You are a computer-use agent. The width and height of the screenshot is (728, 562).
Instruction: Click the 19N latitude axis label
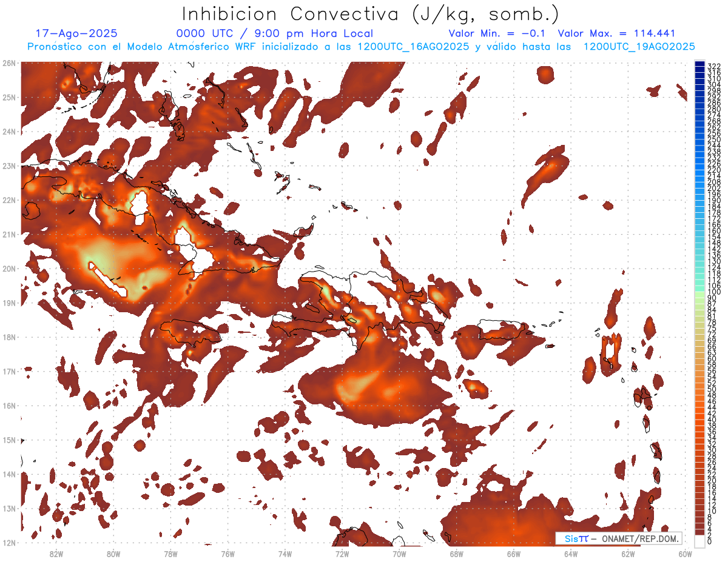(8, 303)
